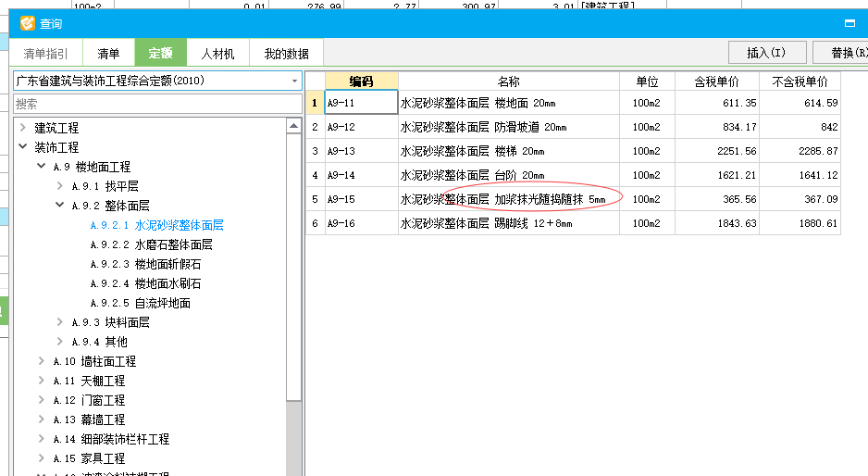This screenshot has width=868, height=476.
Task: Switch to the 清单指引 tab
Action: 46,53
